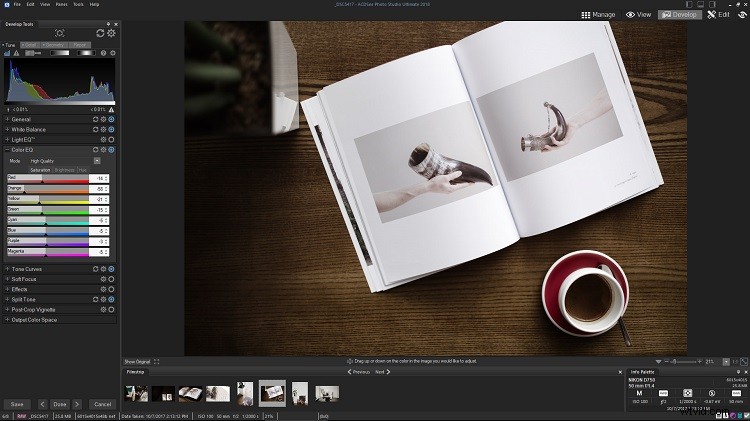
Task: Click Show Original button
Action: tap(137, 362)
